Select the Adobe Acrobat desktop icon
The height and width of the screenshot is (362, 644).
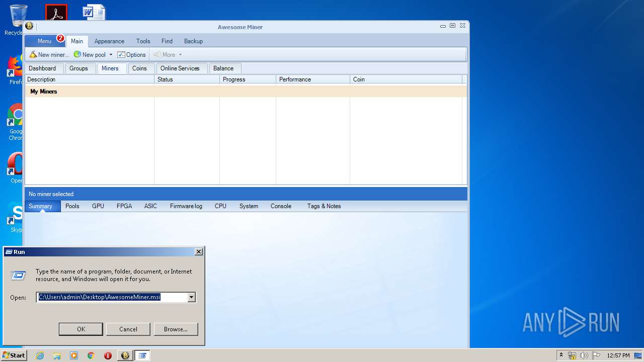[x=56, y=13]
